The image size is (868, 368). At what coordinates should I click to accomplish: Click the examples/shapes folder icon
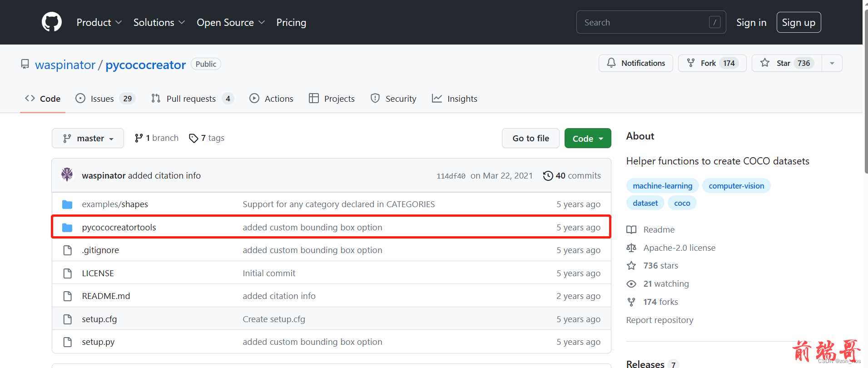67,204
